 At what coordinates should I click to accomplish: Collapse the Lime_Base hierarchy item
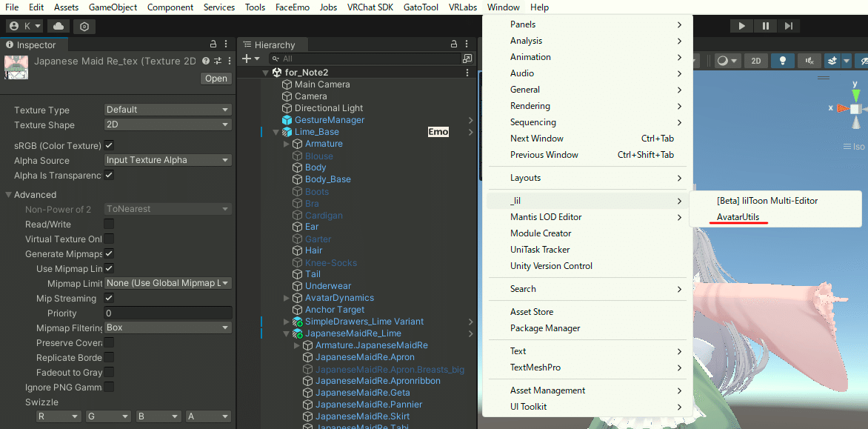tap(276, 133)
